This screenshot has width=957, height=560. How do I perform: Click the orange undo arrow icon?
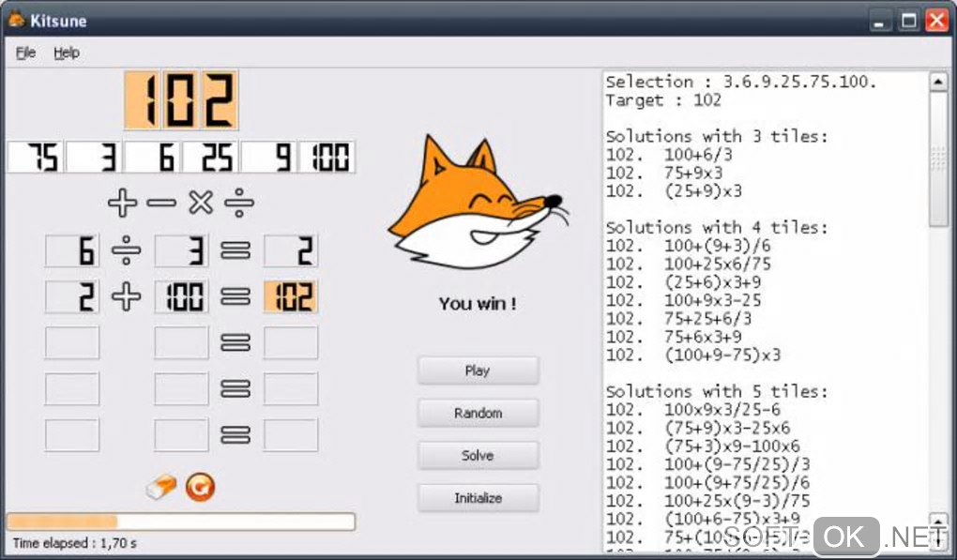(200, 487)
